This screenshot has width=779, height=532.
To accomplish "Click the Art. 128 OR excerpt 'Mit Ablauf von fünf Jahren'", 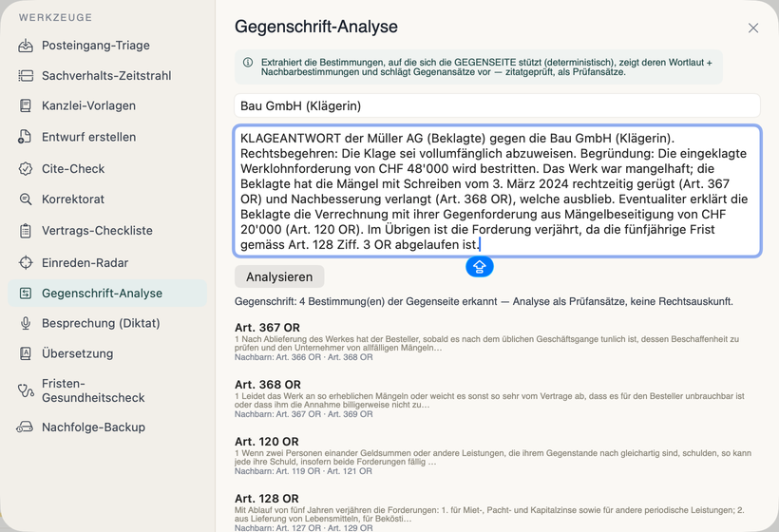I will pyautogui.click(x=489, y=515).
